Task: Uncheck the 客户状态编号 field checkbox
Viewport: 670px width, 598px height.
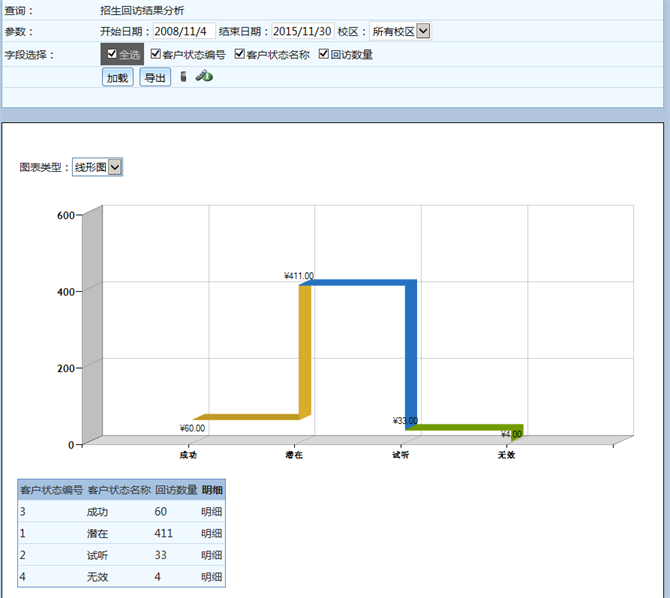Action: (x=155, y=54)
